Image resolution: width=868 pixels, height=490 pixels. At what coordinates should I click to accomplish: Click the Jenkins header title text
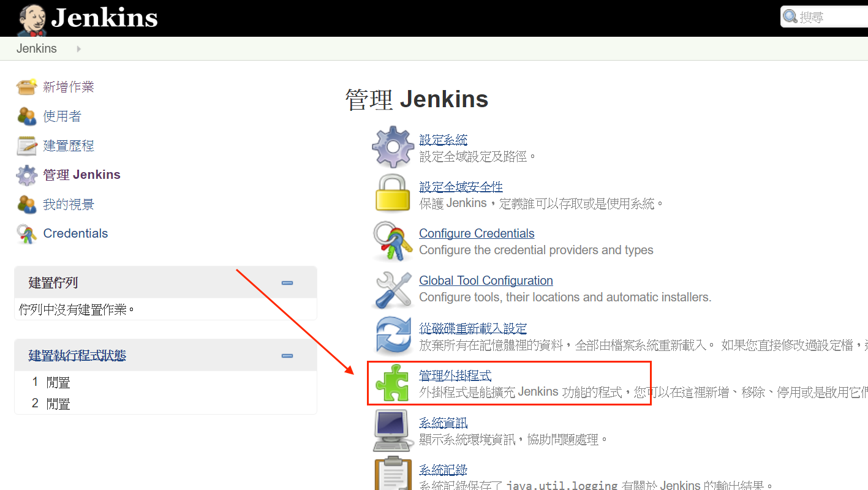click(104, 18)
